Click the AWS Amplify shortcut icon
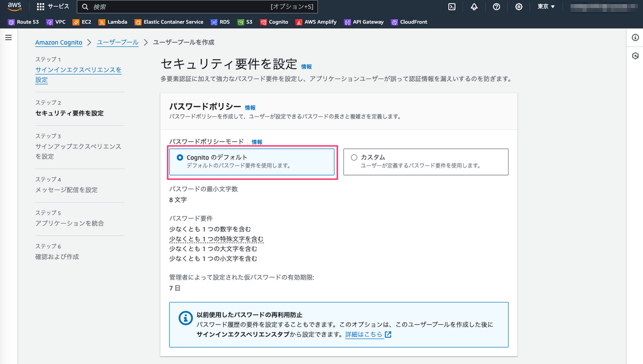Image resolution: width=643 pixels, height=364 pixels. (x=298, y=22)
